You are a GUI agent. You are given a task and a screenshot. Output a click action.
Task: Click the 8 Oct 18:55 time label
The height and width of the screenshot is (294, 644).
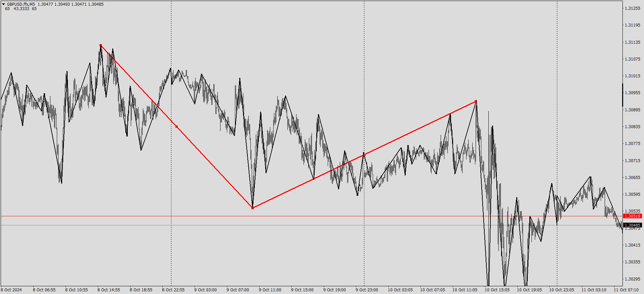tap(141, 290)
